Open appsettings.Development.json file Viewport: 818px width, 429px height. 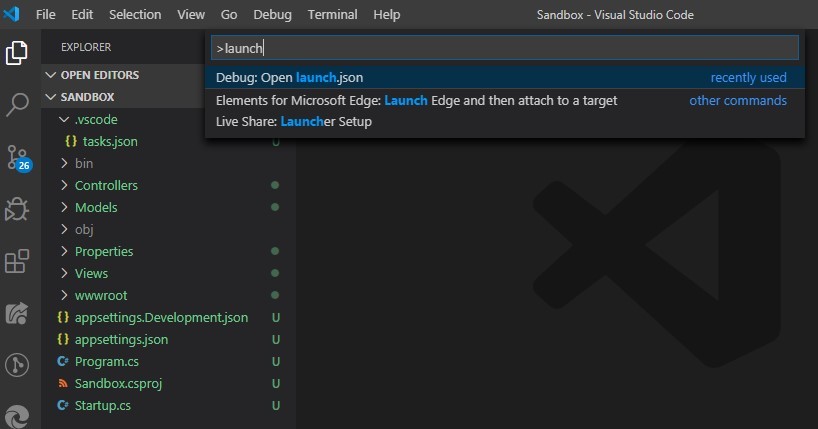point(161,317)
